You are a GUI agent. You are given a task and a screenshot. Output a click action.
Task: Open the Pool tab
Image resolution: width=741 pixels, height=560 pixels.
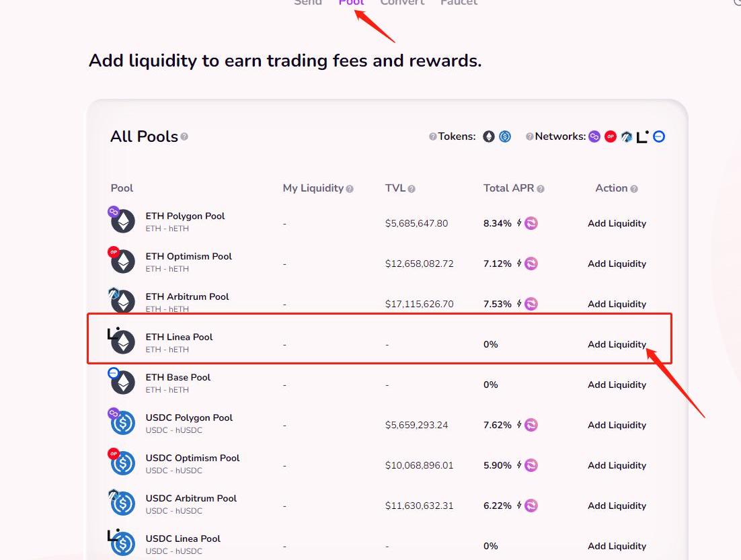tap(351, 3)
